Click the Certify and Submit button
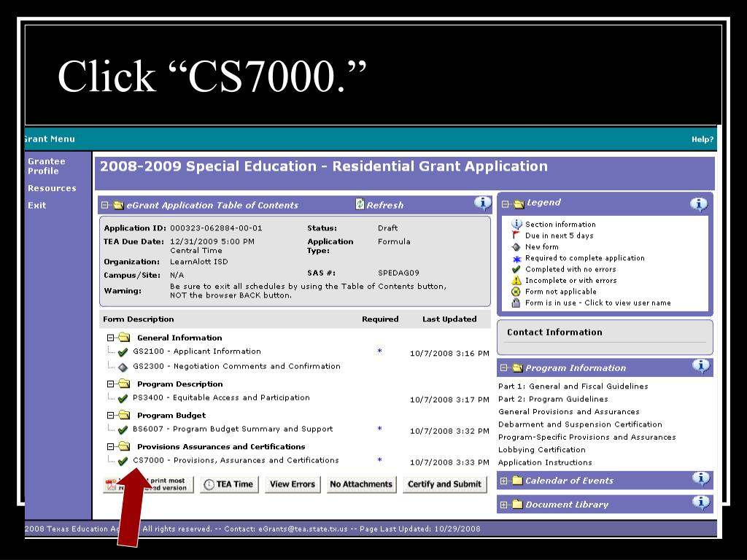The height and width of the screenshot is (560, 747). 444,484
